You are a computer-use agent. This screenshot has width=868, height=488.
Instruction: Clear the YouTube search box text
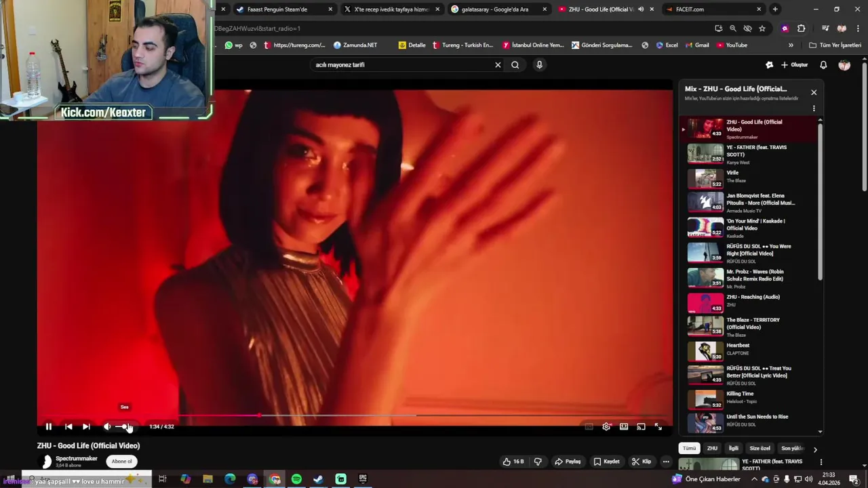point(498,65)
